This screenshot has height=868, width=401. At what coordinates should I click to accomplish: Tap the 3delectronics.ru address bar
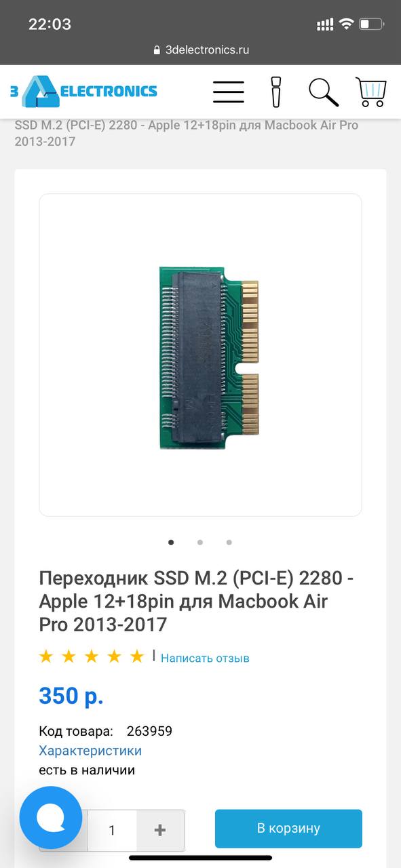pyautogui.click(x=201, y=50)
